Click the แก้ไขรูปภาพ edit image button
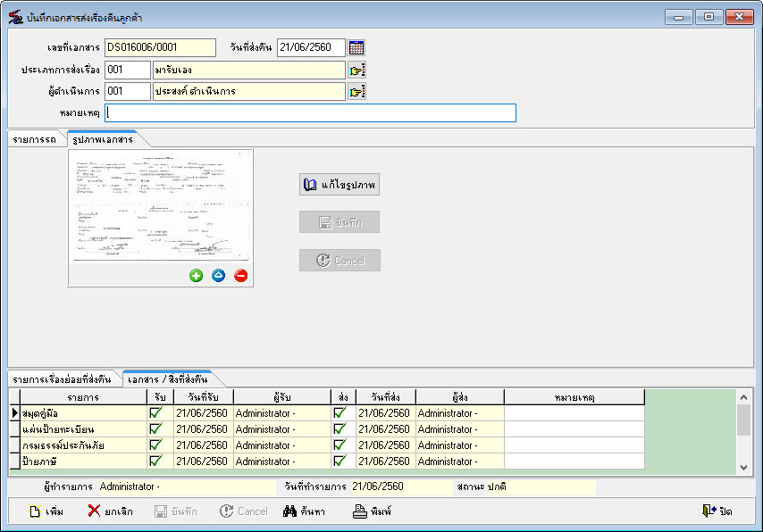 [x=340, y=184]
